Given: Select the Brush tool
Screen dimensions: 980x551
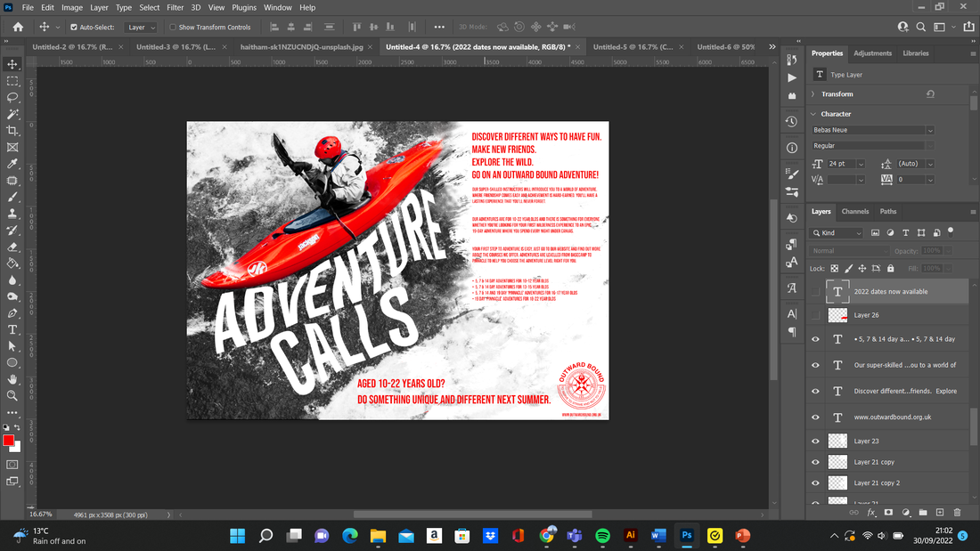Looking at the screenshot, I should tap(12, 197).
